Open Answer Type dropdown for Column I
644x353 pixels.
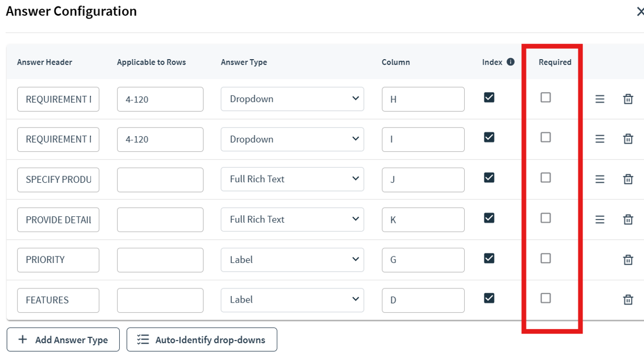click(x=292, y=139)
